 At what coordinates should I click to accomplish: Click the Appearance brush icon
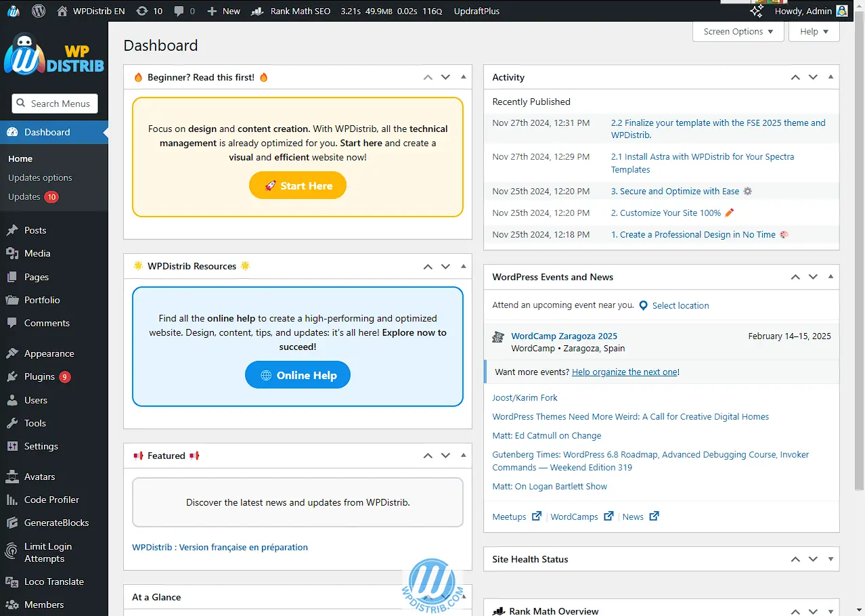click(x=12, y=353)
